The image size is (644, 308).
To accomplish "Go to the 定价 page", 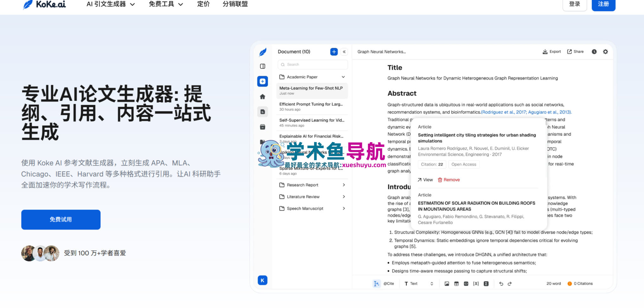I will pos(203,4).
